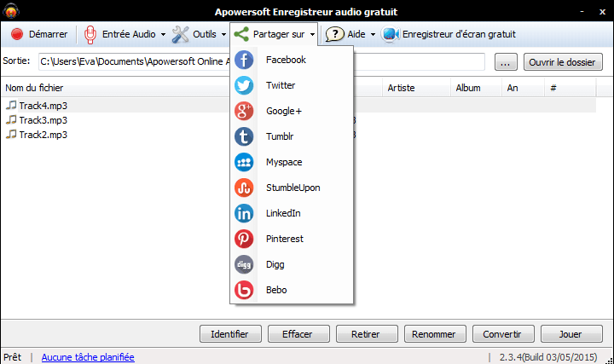Expand the Outils dropdown arrow
614x364 pixels.
pos(223,34)
